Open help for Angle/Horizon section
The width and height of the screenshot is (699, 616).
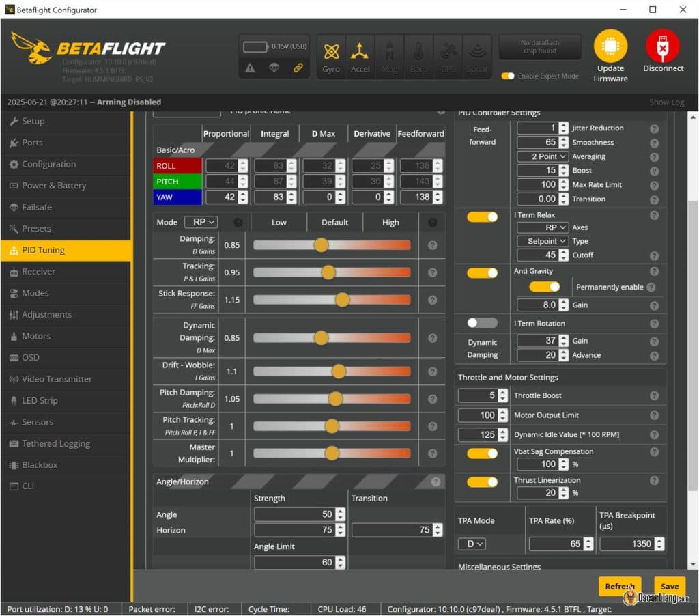pos(436,481)
